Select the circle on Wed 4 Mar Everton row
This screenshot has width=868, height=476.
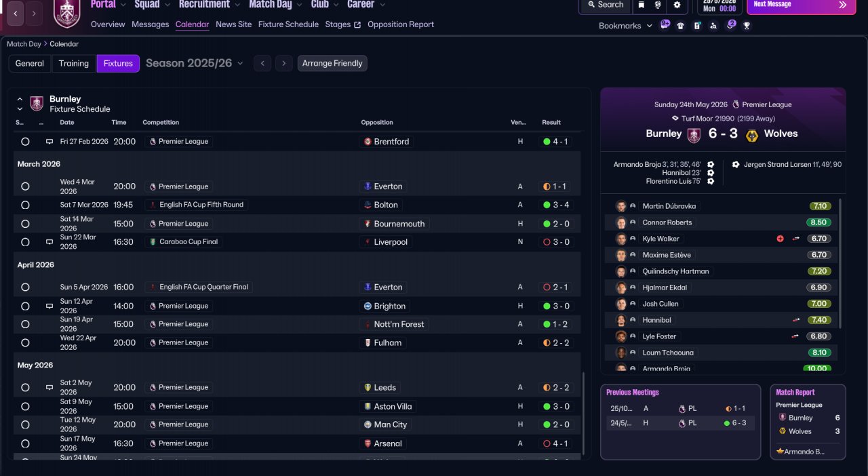[x=25, y=186]
